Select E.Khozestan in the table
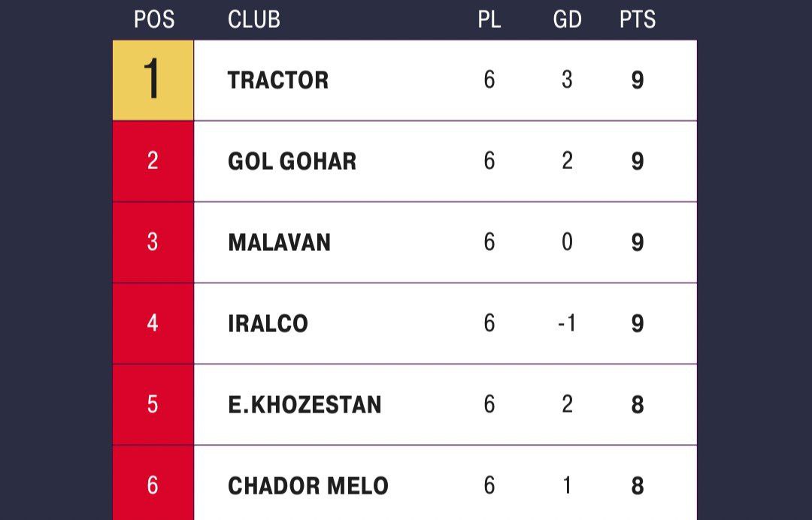The image size is (812, 520). pos(304,405)
